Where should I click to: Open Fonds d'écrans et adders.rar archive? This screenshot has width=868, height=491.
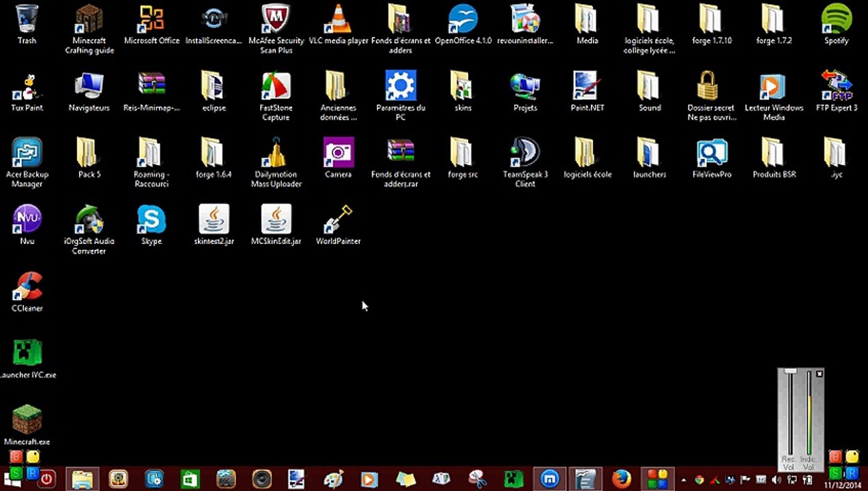tap(401, 163)
